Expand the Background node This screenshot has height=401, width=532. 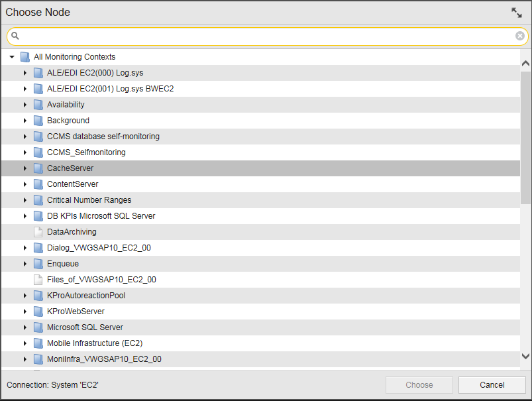tap(25, 121)
